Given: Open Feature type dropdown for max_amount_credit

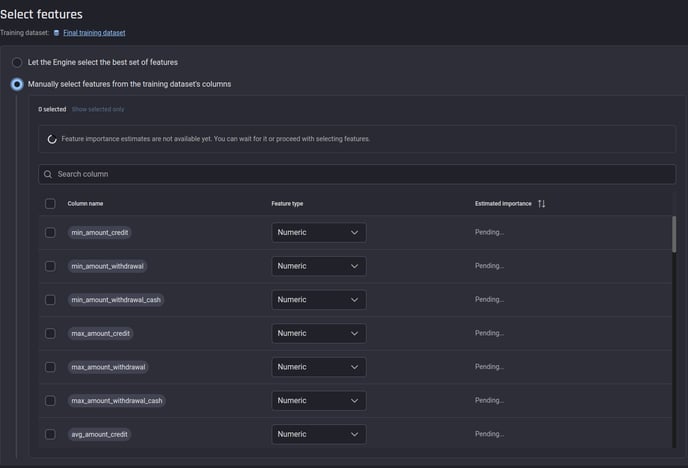Looking at the screenshot, I should (x=319, y=333).
